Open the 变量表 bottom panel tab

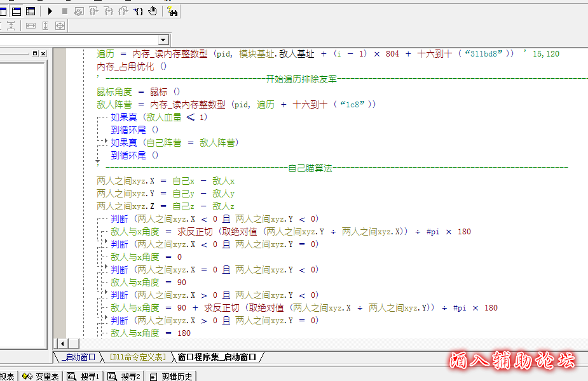[41, 376]
